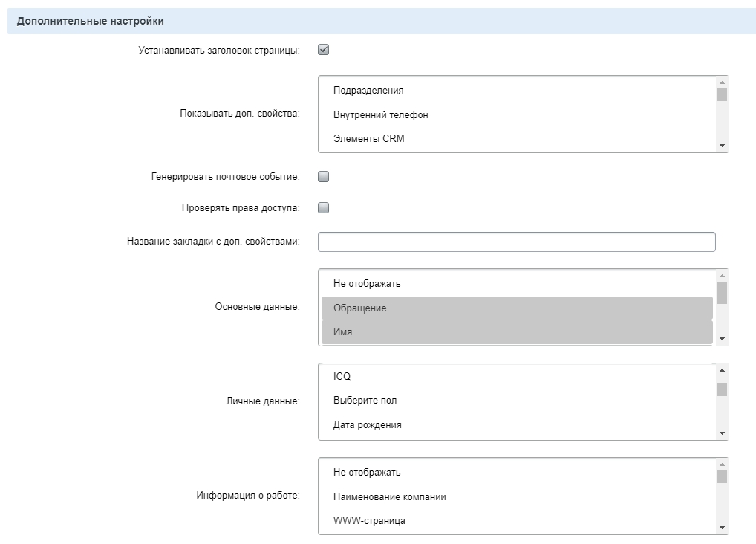Choose 'Выберите пол' option
The width and height of the screenshot is (756, 544).
tap(517, 400)
